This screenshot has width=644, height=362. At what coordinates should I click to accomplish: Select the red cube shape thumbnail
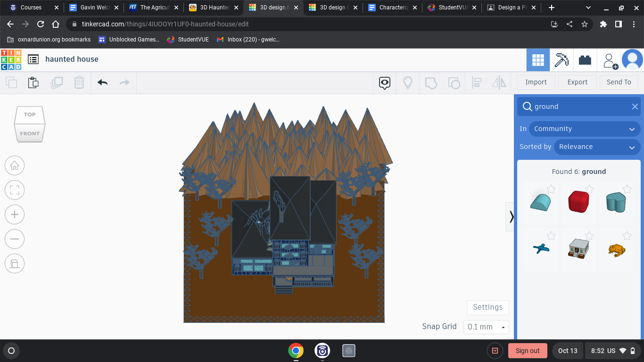[579, 202]
